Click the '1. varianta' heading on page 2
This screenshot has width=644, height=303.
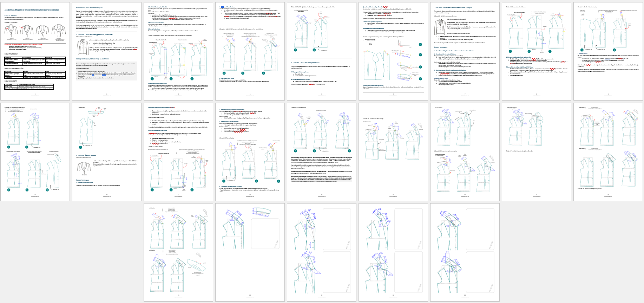[x=94, y=35]
